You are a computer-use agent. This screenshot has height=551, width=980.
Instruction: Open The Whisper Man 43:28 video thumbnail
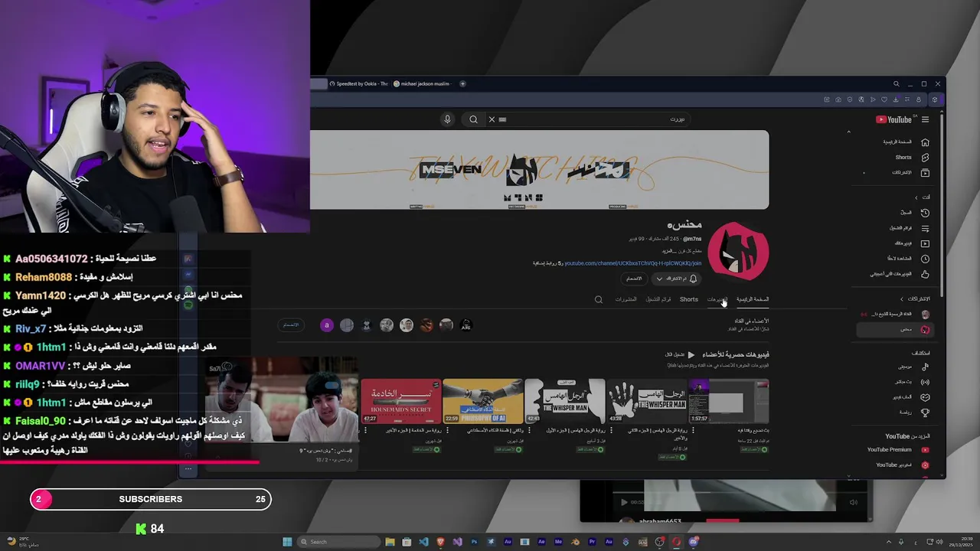646,401
